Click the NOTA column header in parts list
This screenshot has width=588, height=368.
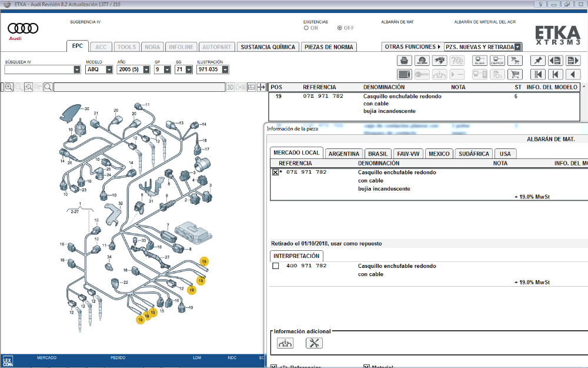point(458,87)
